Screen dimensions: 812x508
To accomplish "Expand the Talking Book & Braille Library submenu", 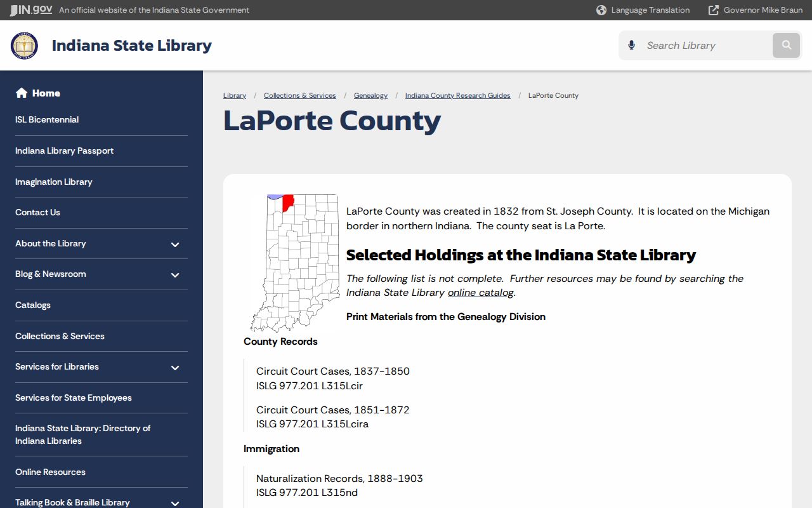I will [x=175, y=503].
